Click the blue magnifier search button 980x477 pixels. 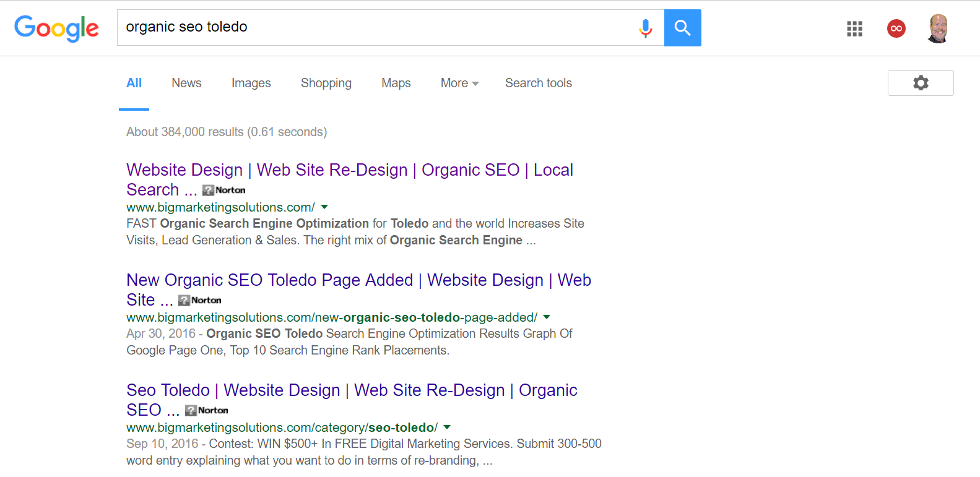pos(682,28)
